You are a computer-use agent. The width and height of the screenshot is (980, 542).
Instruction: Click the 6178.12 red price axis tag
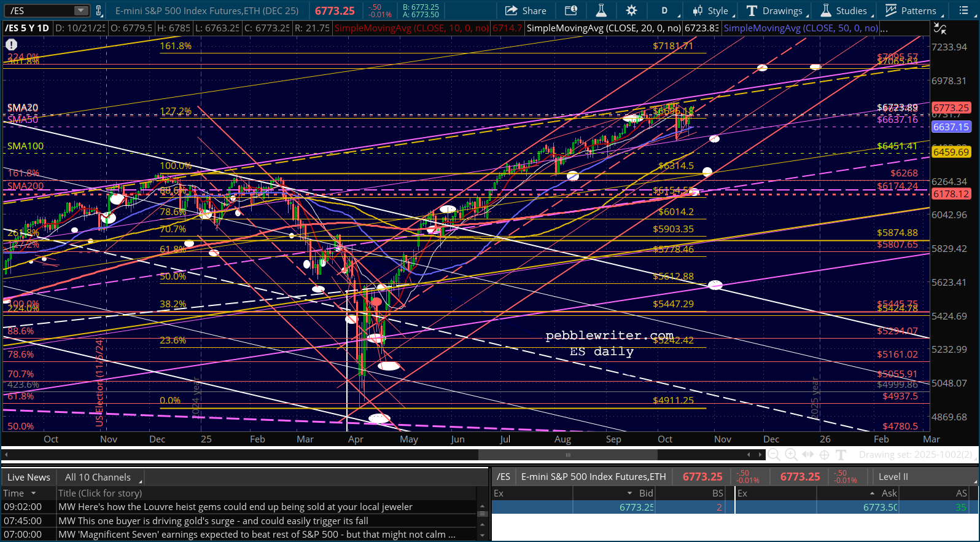coord(951,194)
